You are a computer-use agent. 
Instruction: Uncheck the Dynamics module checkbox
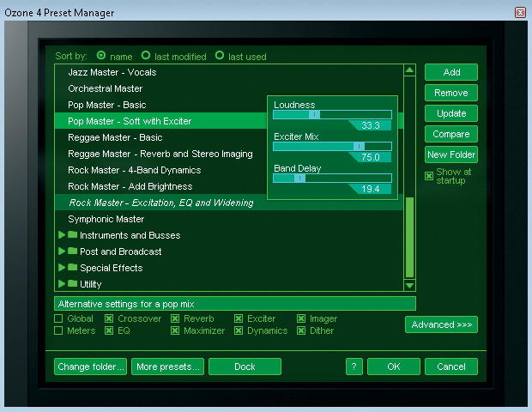point(239,330)
